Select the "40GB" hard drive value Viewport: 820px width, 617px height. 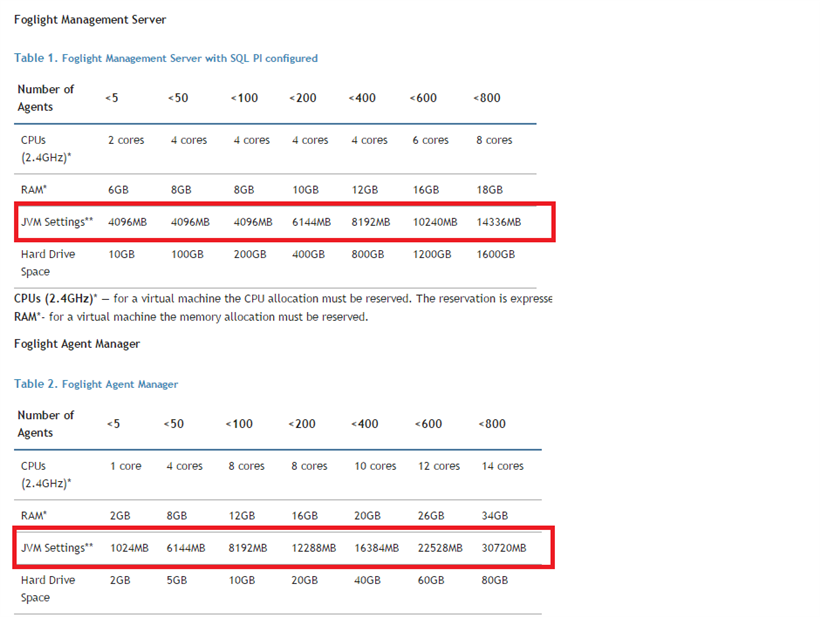pyautogui.click(x=368, y=580)
